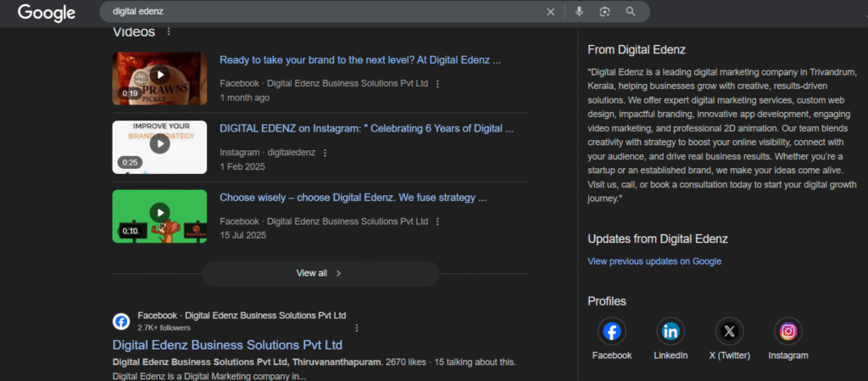Screen dimensions: 868x381
Task: Click the Profiles heading
Action: (x=607, y=301)
